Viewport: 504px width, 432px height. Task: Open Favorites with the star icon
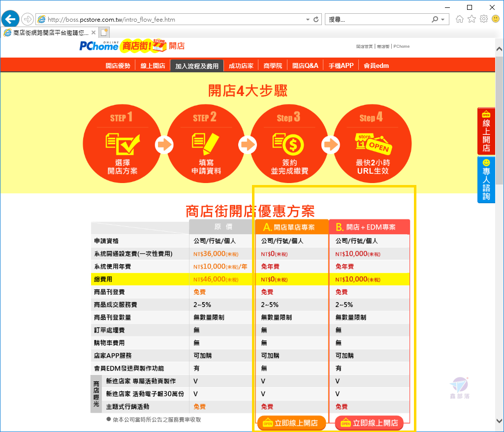472,19
